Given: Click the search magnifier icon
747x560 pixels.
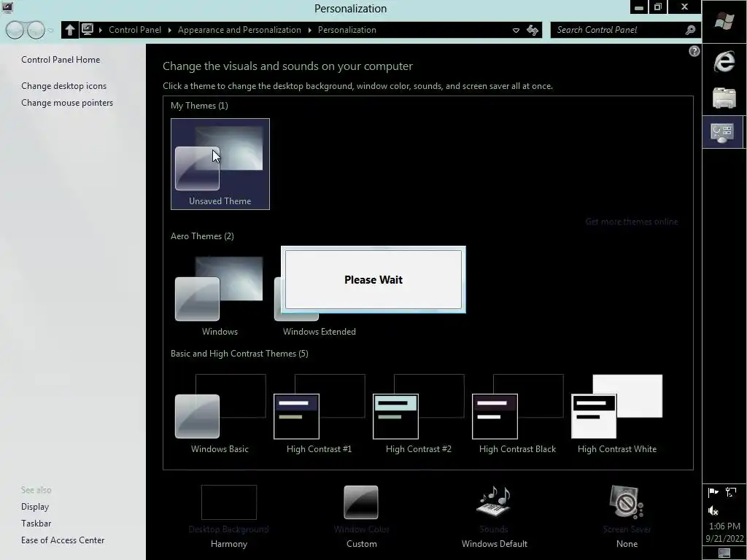Looking at the screenshot, I should tap(690, 30).
